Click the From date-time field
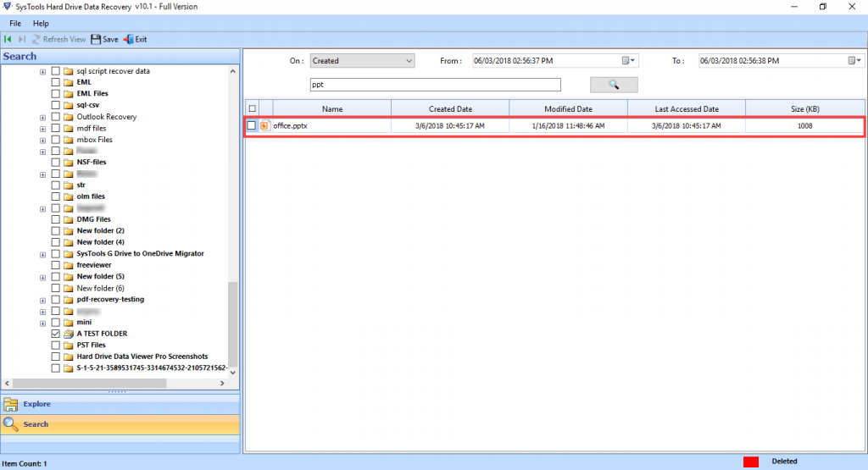 click(555, 61)
